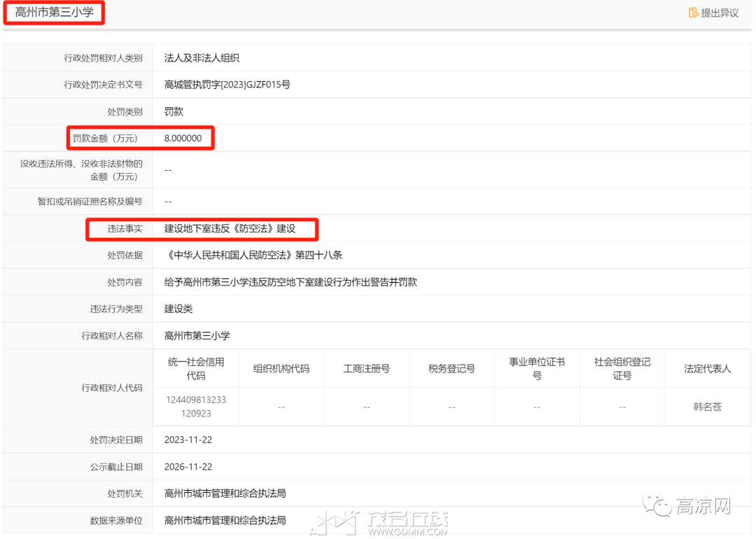This screenshot has height=539, width=756.
Task: Click the label 处罚机关
Action: 125,493
